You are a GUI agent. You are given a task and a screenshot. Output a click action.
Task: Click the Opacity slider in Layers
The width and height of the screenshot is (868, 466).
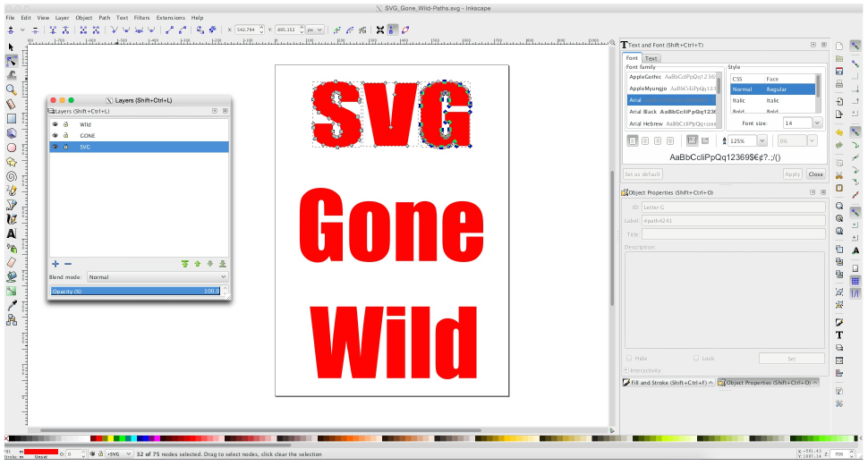pyautogui.click(x=136, y=291)
